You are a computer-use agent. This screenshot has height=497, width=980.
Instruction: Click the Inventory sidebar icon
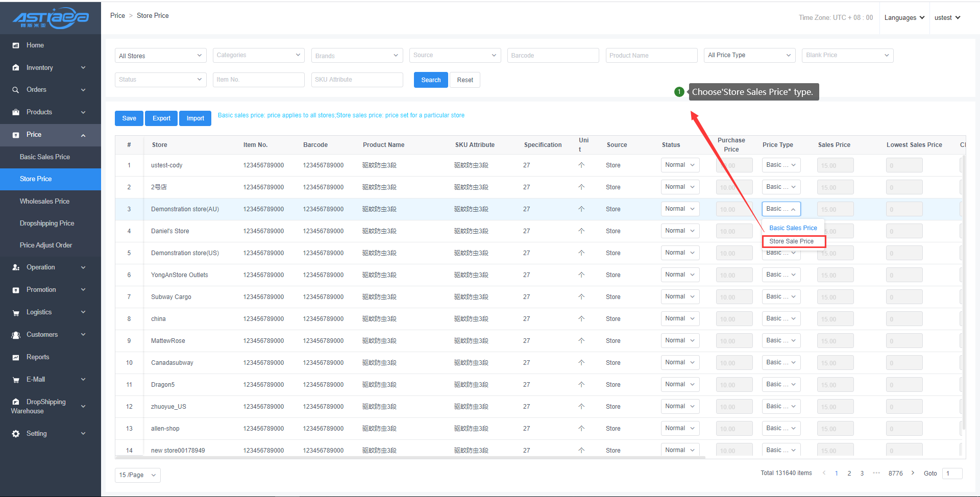[16, 68]
